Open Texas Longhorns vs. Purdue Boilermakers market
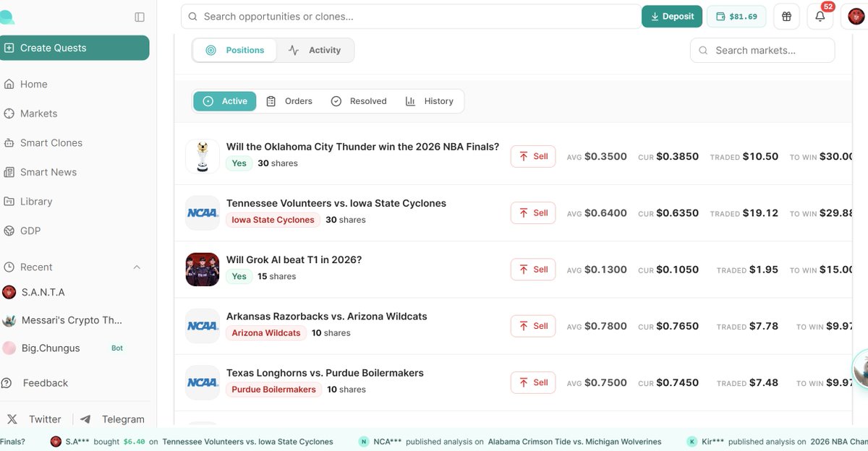 (325, 373)
